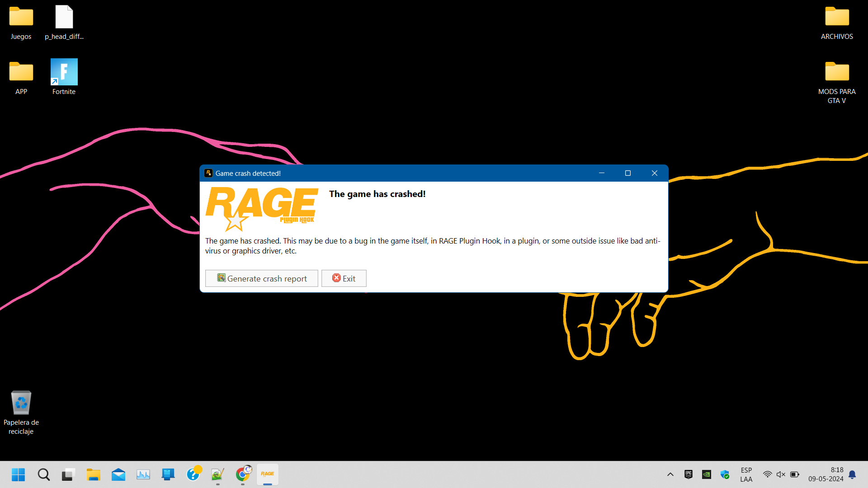This screenshot has height=488, width=868.
Task: Click NVIDIA tray icon
Action: (707, 474)
